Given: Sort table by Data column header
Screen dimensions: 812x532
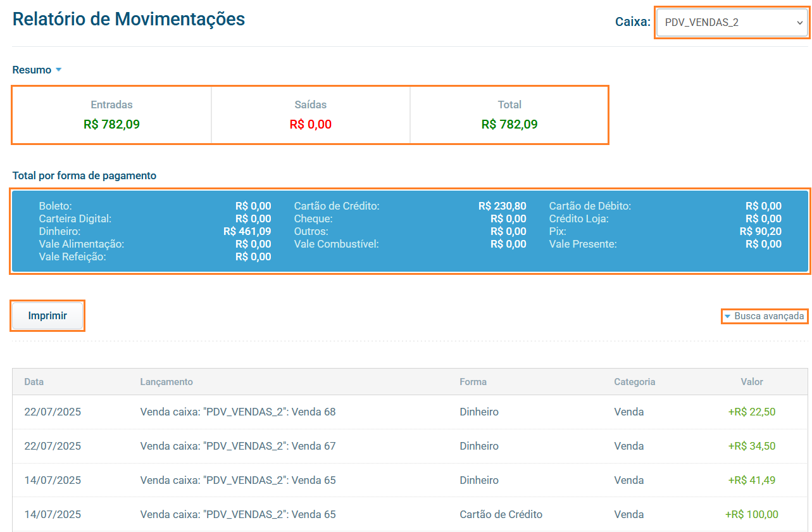Looking at the screenshot, I should coord(34,382).
